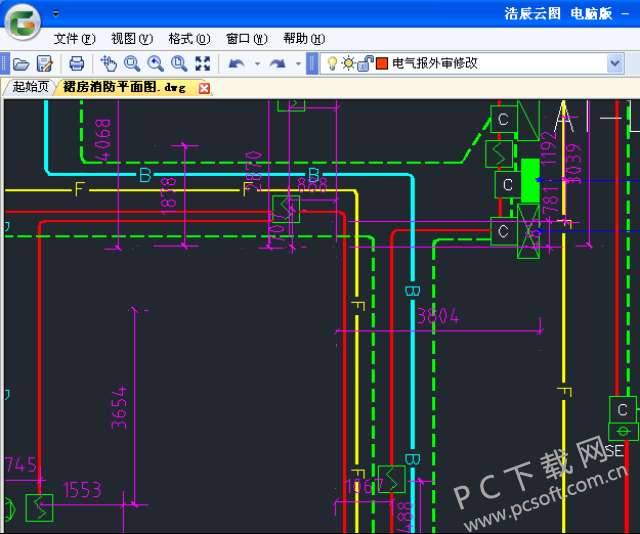Switch to the 起始页 start page tab
Image resolution: width=640 pixels, height=534 pixels.
30,87
